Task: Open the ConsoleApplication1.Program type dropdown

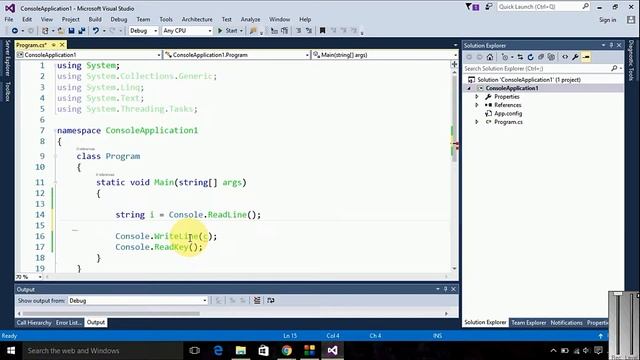Action: 237,55
